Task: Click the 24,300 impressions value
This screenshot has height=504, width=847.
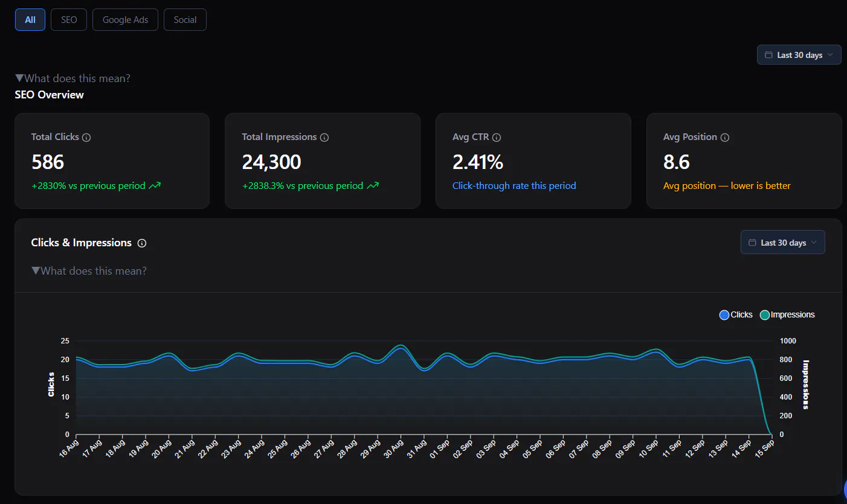Action: coord(271,162)
